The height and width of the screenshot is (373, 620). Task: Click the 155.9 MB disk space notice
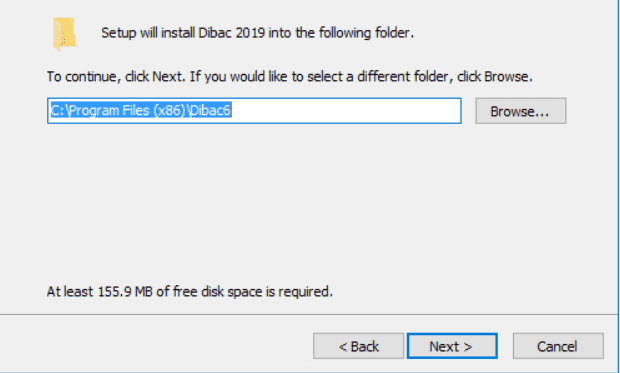190,292
